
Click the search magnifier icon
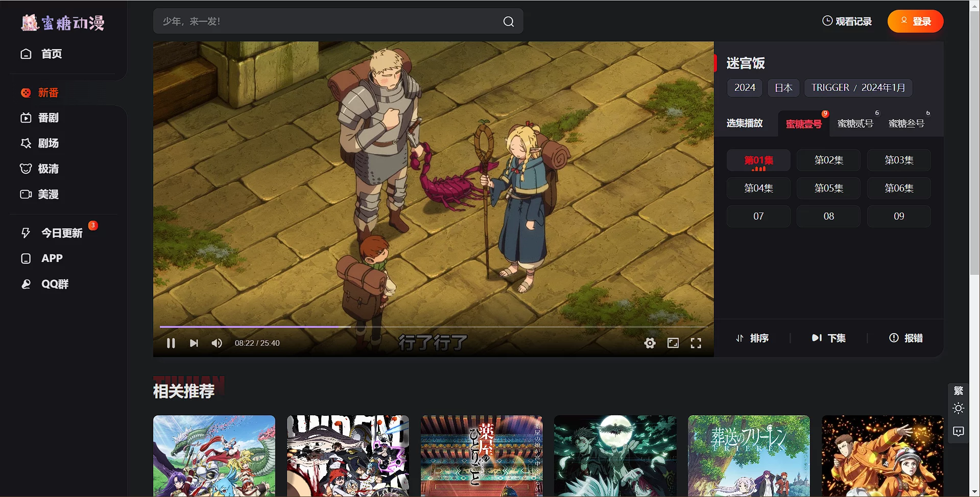[x=508, y=21]
